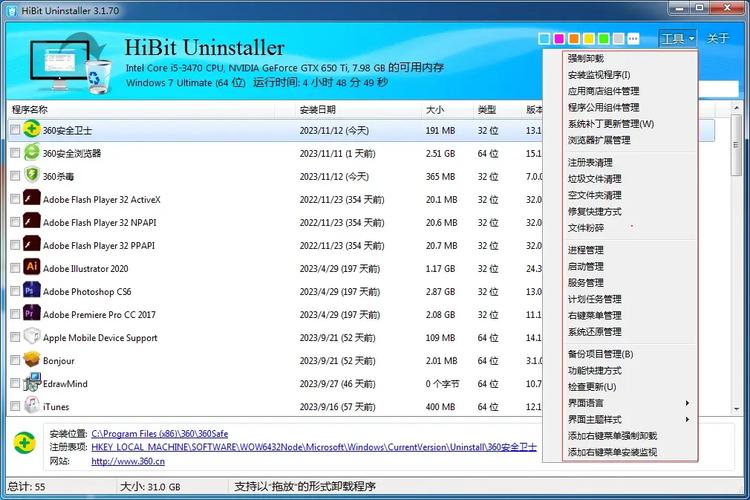
Task: Click the iTunes music note icon
Action: (x=32, y=405)
